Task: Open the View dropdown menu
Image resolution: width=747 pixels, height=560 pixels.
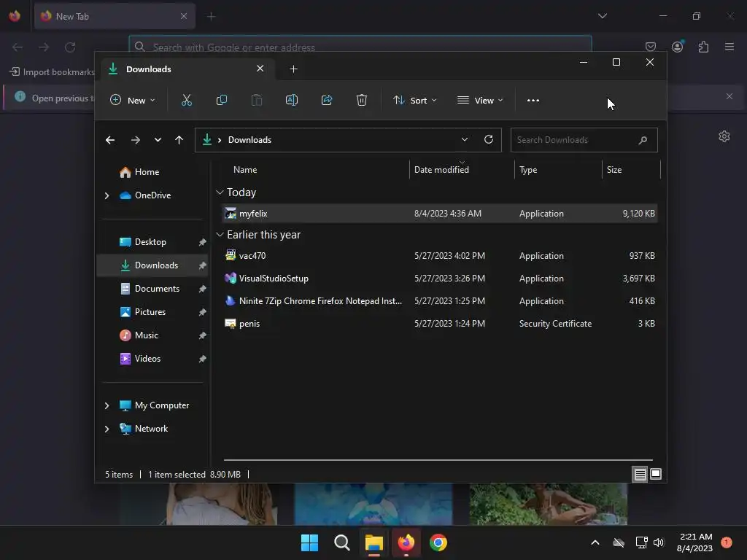Action: 480,101
